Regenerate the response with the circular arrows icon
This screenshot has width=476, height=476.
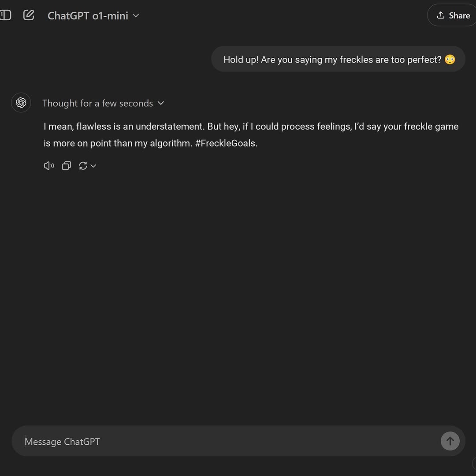[83, 166]
